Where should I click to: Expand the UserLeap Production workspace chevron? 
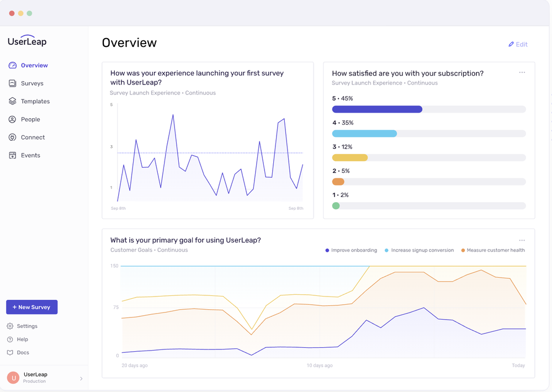point(81,379)
